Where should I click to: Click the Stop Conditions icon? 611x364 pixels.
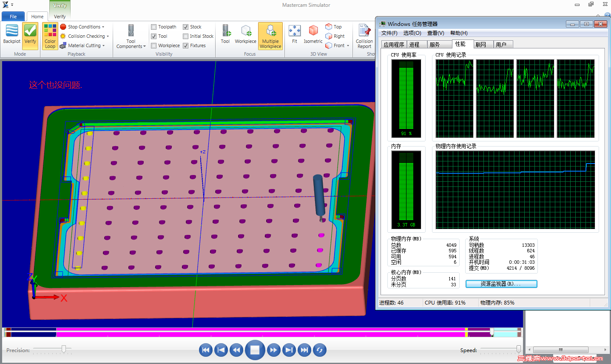[63, 27]
